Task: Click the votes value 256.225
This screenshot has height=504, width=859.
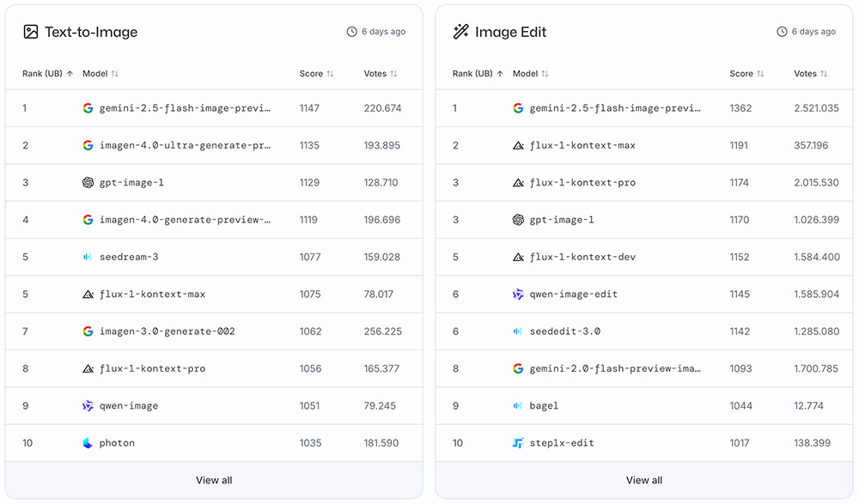Action: [383, 332]
